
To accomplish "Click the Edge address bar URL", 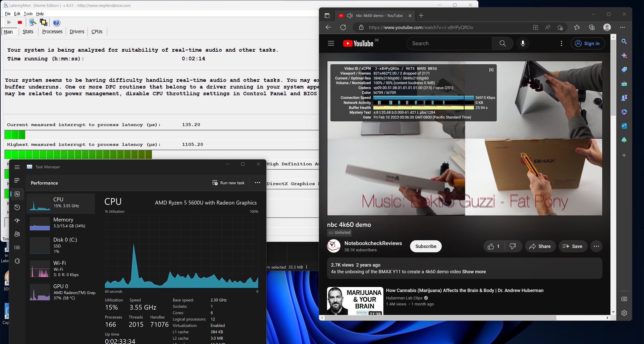I will (x=421, y=27).
